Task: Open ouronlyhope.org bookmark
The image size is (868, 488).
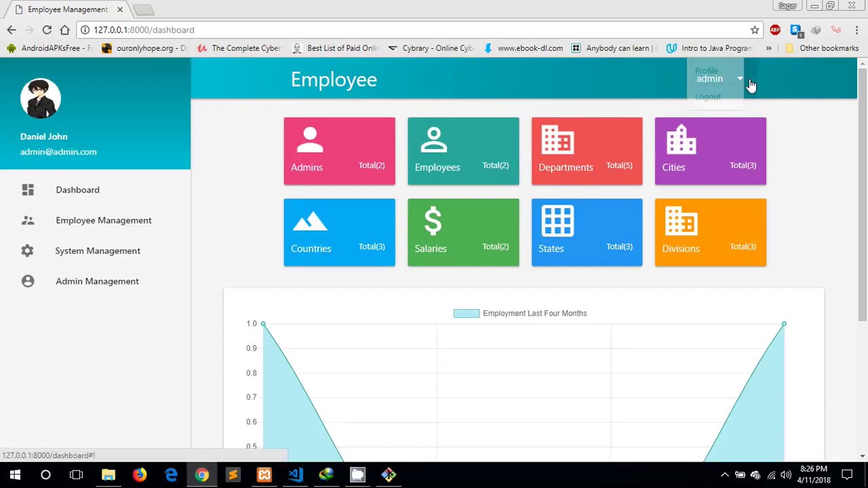Action: [144, 48]
